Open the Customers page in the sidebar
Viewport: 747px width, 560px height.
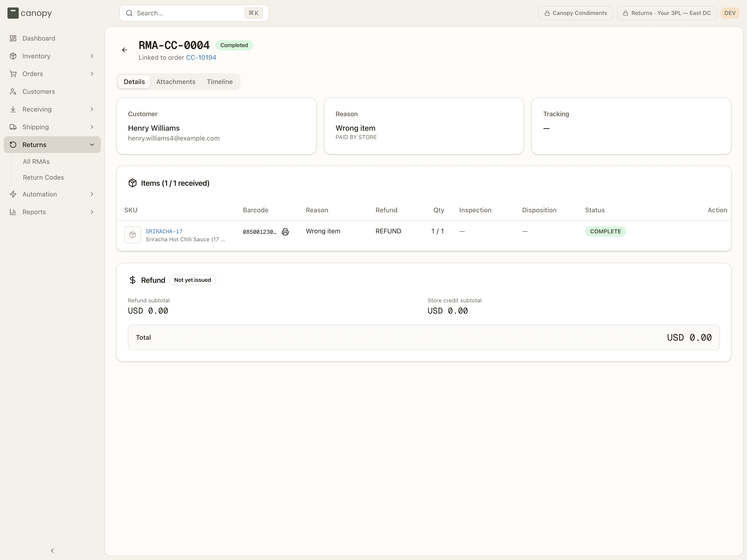pos(52,91)
